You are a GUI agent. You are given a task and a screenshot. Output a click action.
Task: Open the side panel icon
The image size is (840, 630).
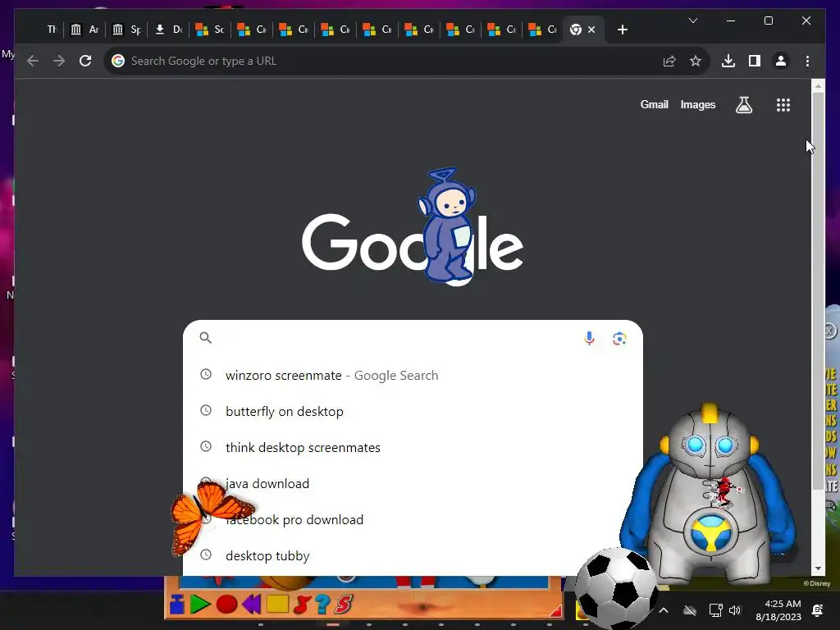pos(755,61)
